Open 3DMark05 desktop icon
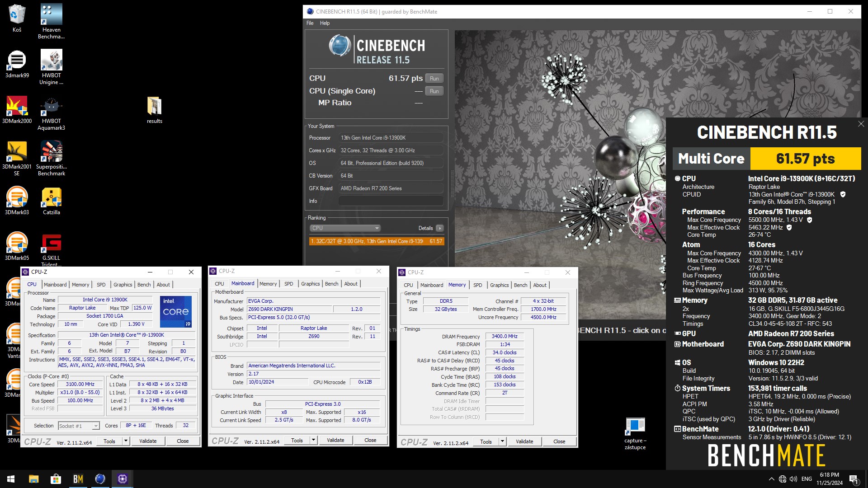The height and width of the screenshot is (488, 868). coord(17,246)
